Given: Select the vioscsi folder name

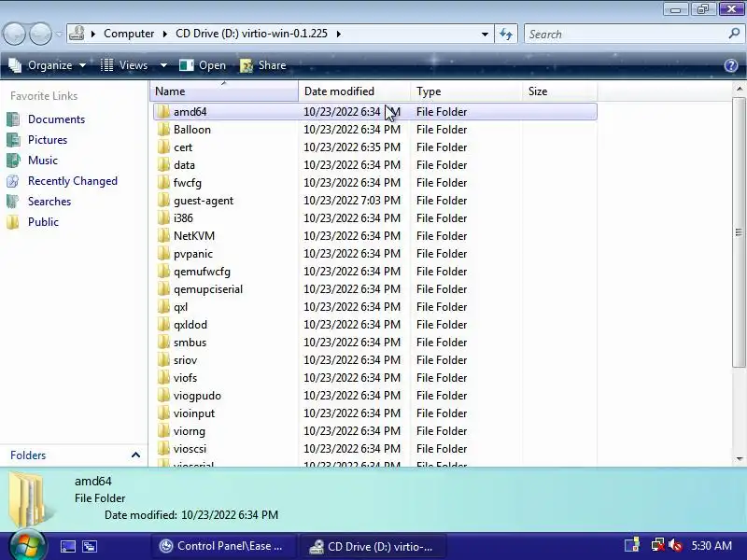Looking at the screenshot, I should (190, 449).
